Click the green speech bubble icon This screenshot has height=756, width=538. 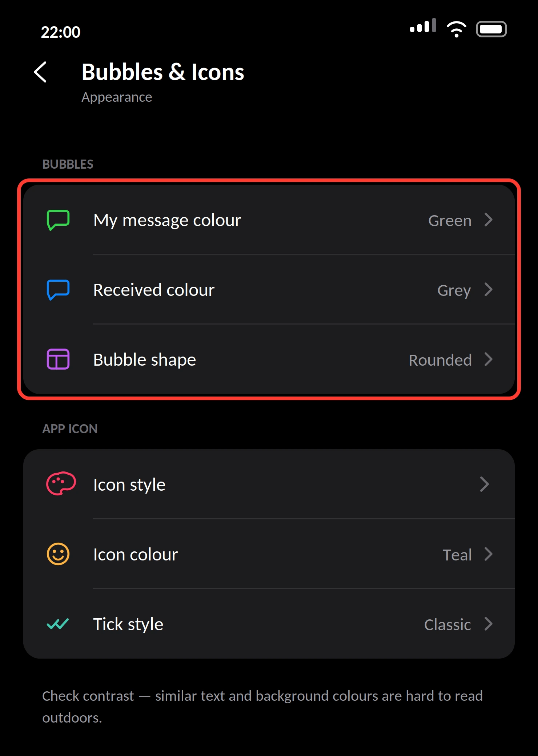click(58, 220)
